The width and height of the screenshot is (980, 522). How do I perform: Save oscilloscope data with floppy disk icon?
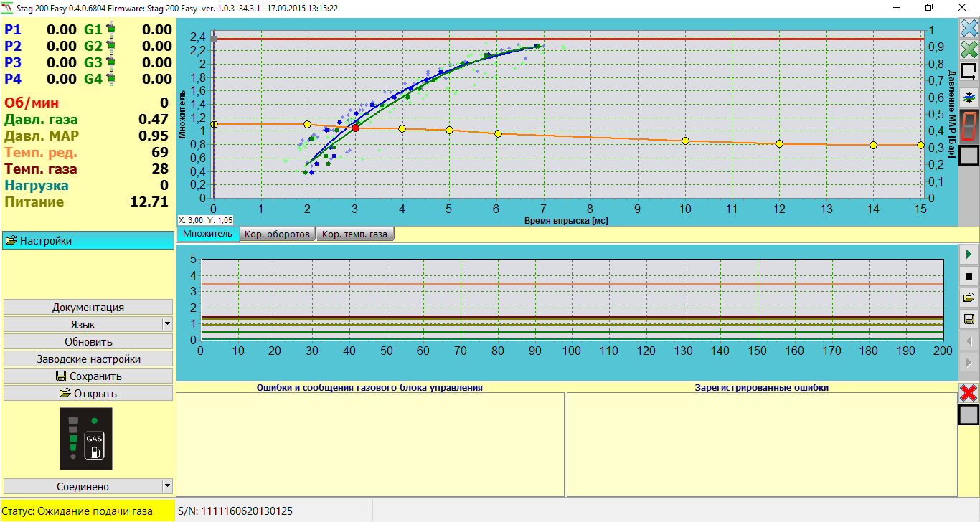pyautogui.click(x=969, y=319)
